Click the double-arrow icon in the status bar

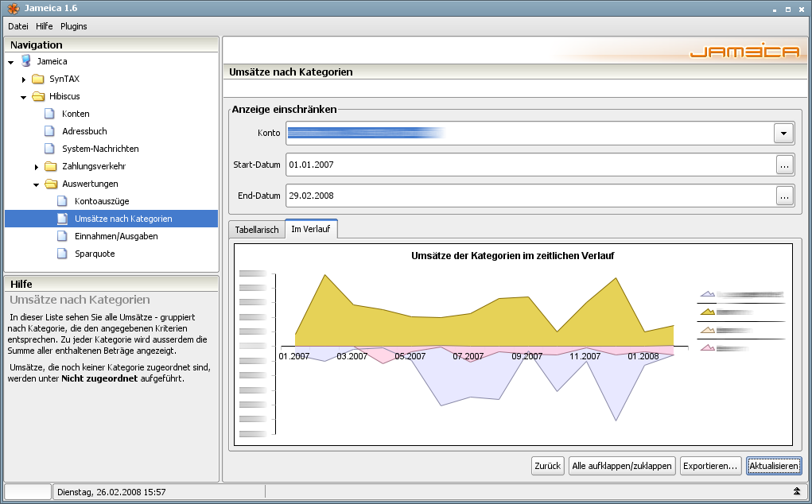(x=796, y=491)
